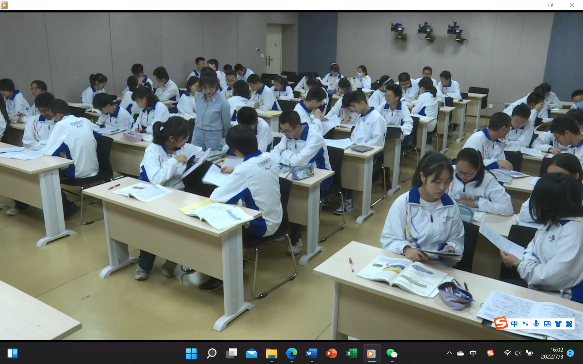
Task: Switch to Microsoft Edge on the taskbar
Action: (x=292, y=353)
